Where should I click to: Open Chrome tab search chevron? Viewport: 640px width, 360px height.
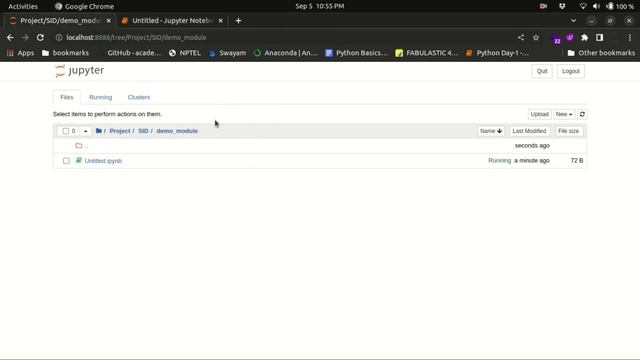[573, 20]
